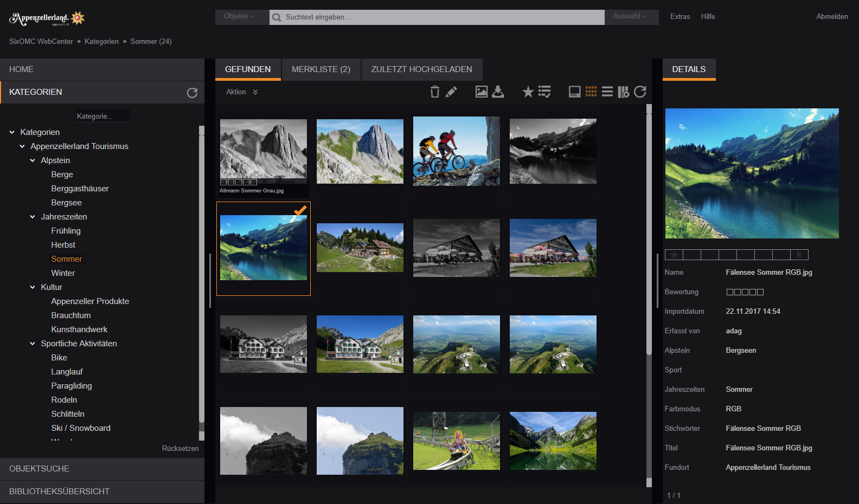The image size is (859, 504).
Task: Switch to the MERKLISTE (2) tab
Action: click(x=321, y=69)
